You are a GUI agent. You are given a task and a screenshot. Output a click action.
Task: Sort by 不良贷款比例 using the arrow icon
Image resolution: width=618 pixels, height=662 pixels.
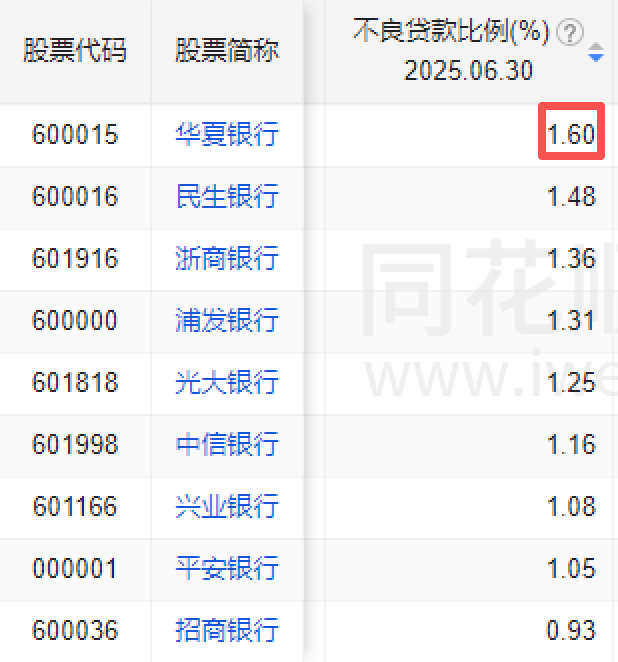click(x=596, y=52)
